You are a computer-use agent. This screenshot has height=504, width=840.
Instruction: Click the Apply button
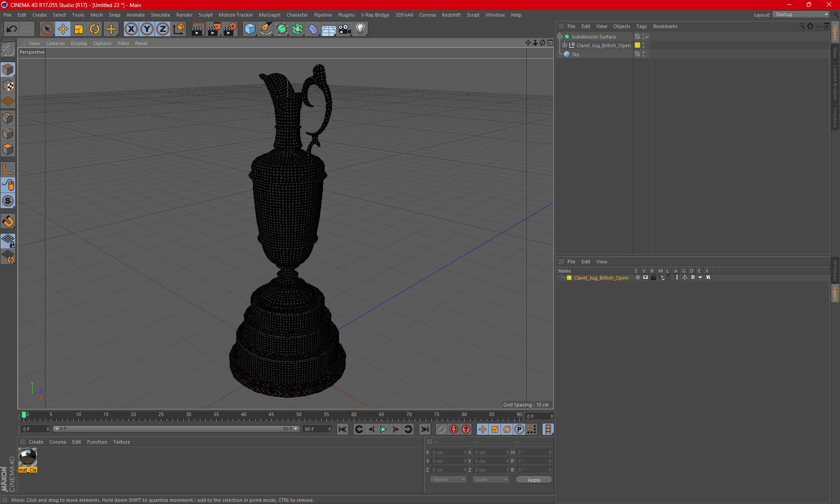point(534,479)
